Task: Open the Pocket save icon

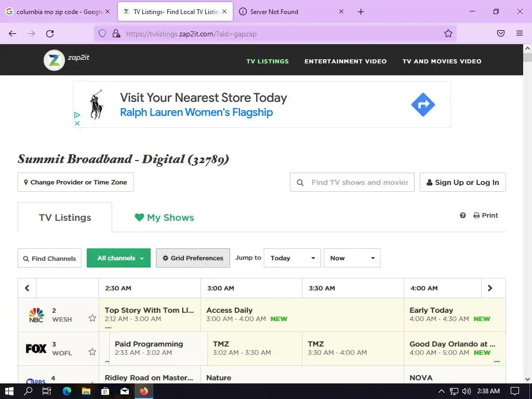Action: point(501,33)
